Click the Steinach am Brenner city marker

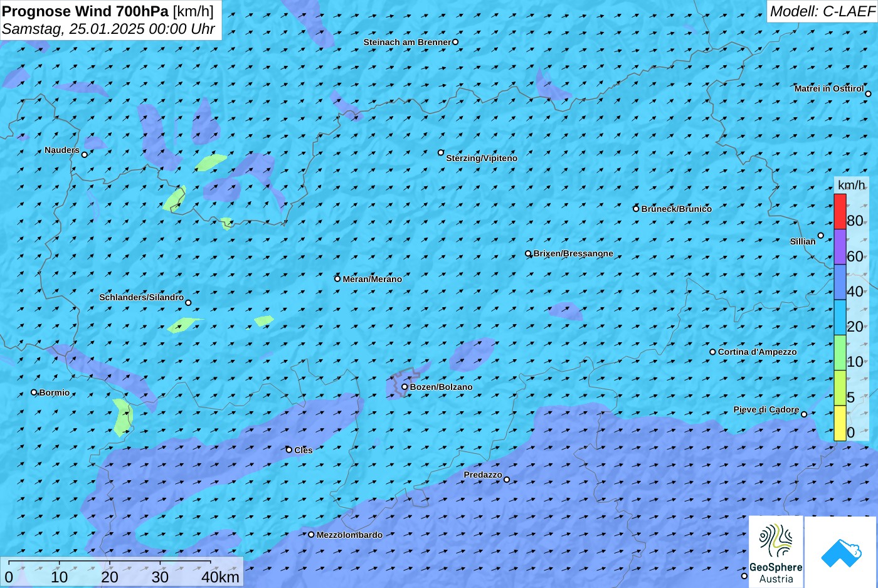pos(455,42)
